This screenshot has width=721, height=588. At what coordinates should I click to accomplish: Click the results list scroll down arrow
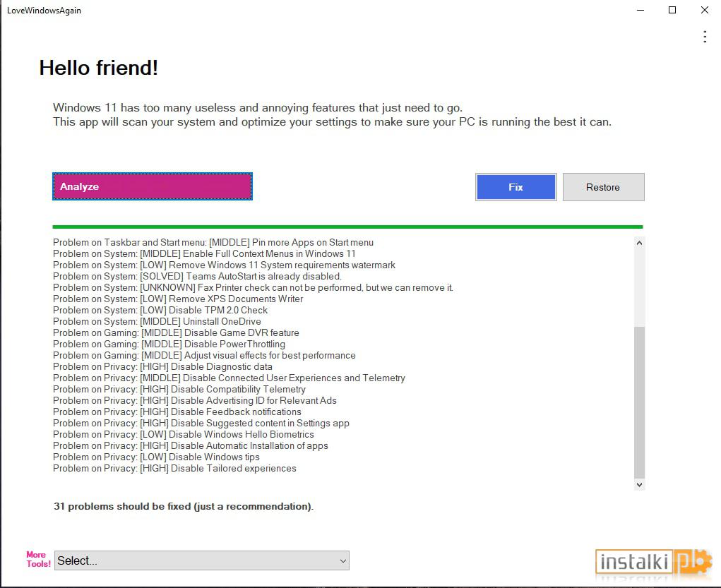639,484
